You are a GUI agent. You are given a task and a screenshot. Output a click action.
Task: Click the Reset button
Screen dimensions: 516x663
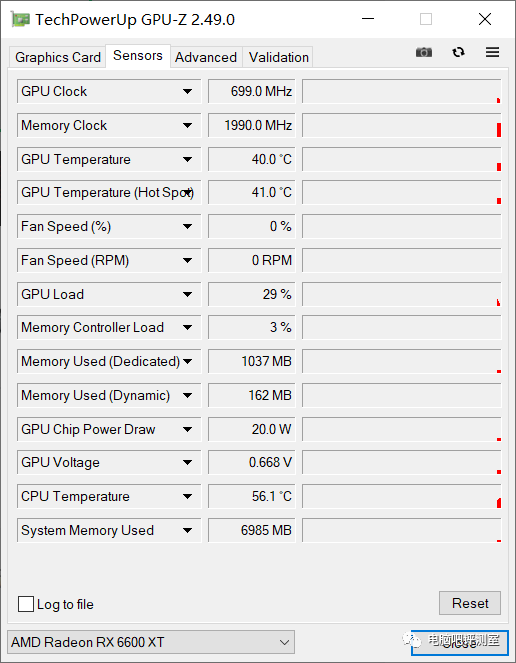click(x=470, y=603)
